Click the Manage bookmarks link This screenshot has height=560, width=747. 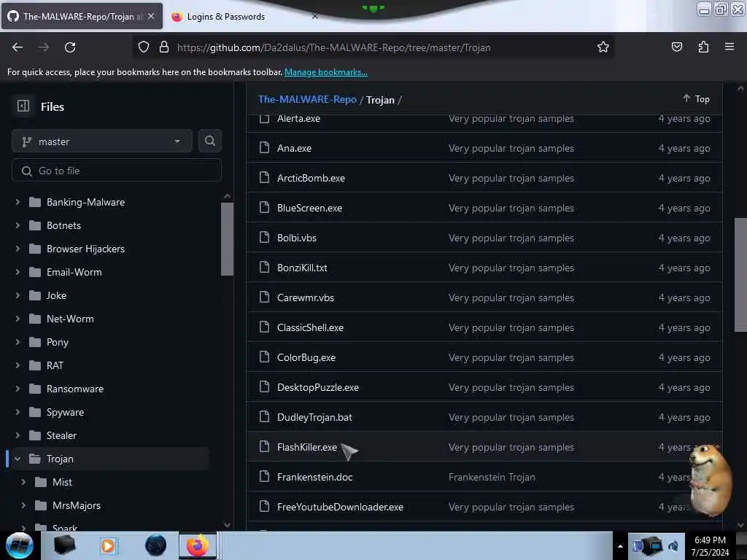(x=326, y=72)
